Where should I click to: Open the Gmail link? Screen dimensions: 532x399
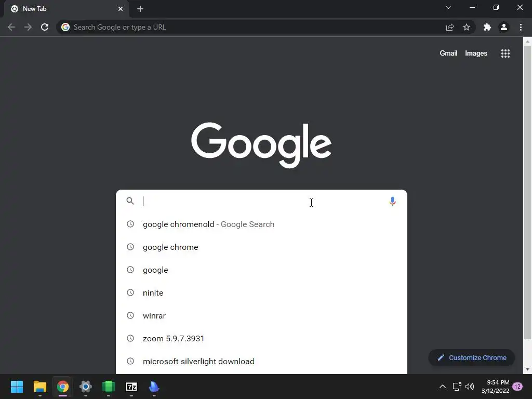(448, 54)
